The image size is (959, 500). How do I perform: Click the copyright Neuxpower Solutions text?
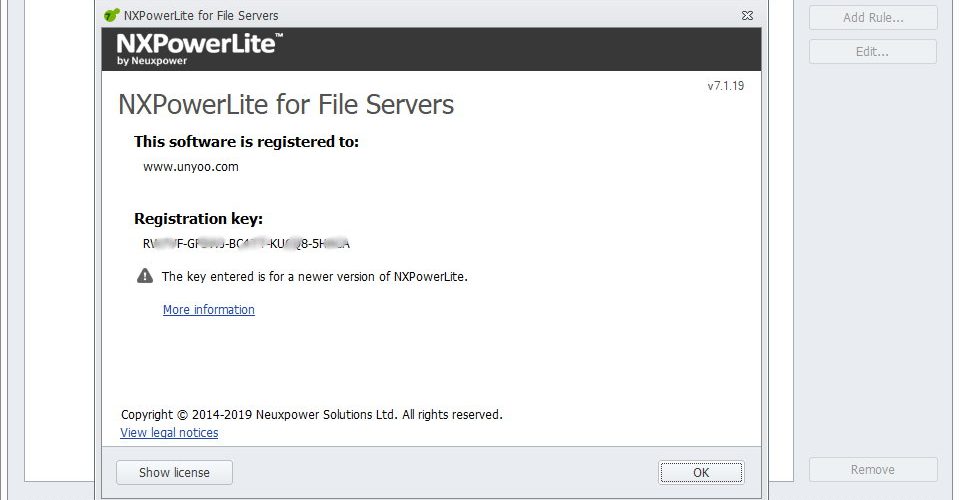pyautogui.click(x=312, y=414)
